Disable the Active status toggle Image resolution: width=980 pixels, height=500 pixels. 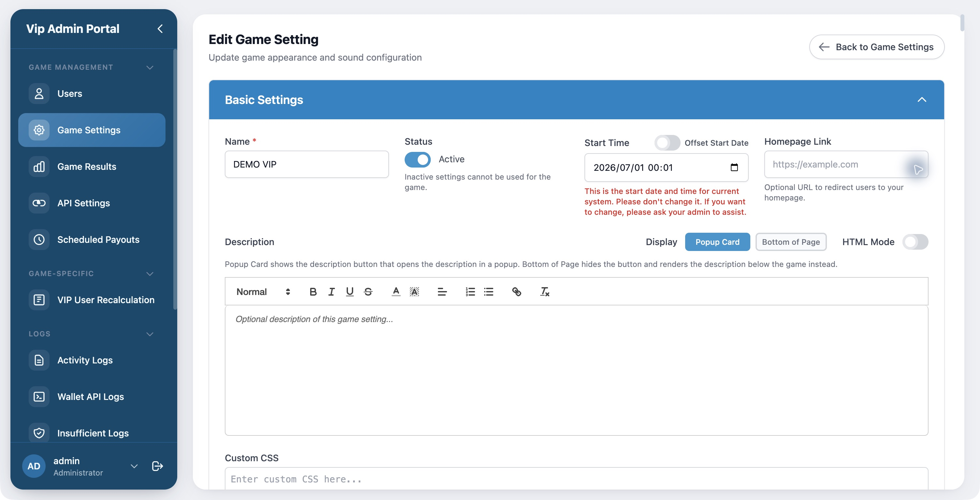click(417, 159)
